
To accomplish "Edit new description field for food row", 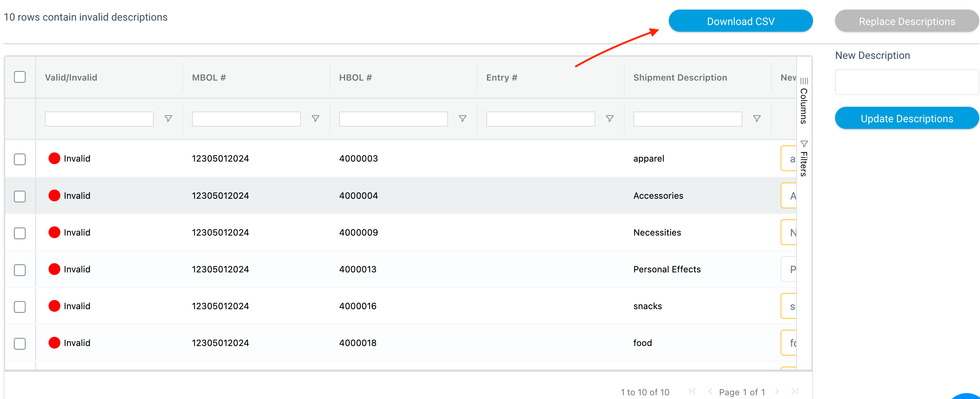I will tap(789, 343).
